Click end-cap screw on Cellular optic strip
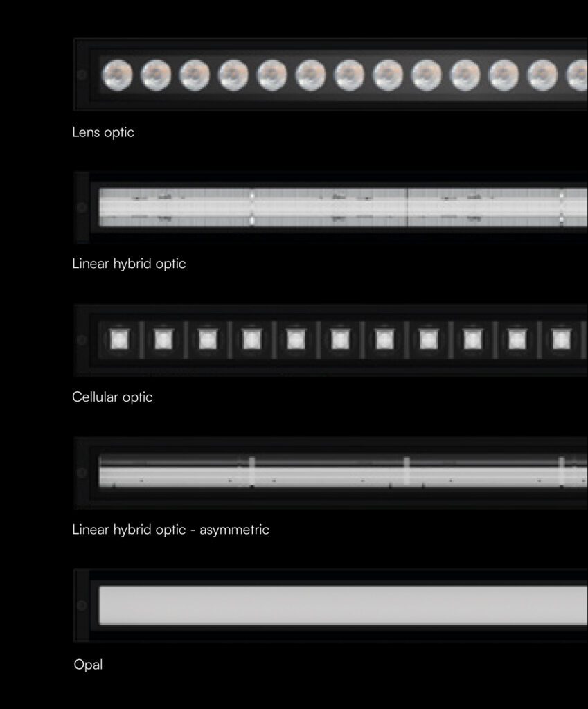This screenshot has width=588, height=709. [82, 340]
